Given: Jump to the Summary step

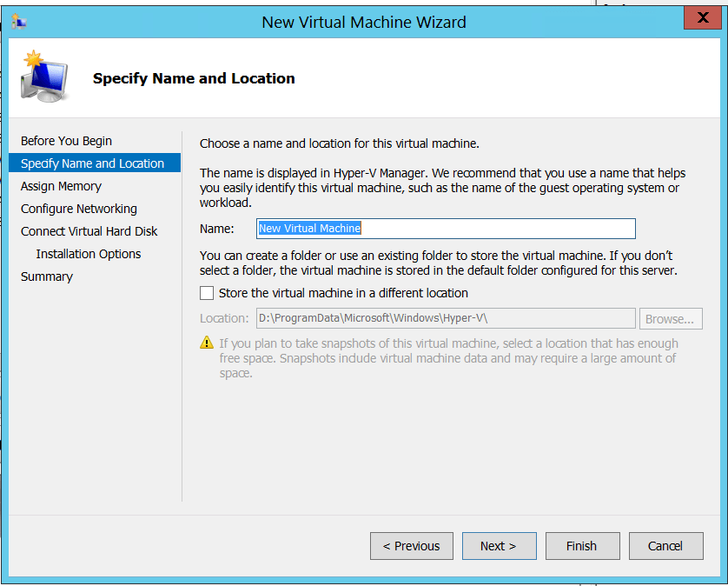Looking at the screenshot, I should (47, 276).
